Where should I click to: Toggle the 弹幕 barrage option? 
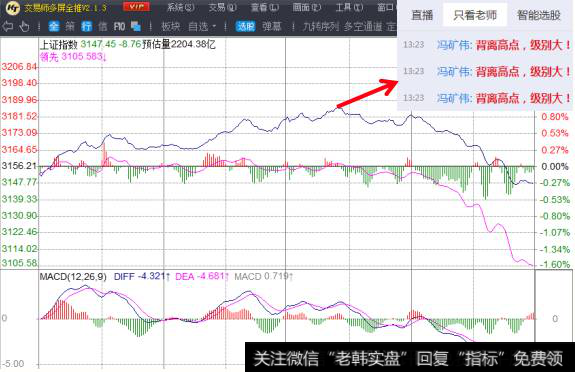pos(272,26)
